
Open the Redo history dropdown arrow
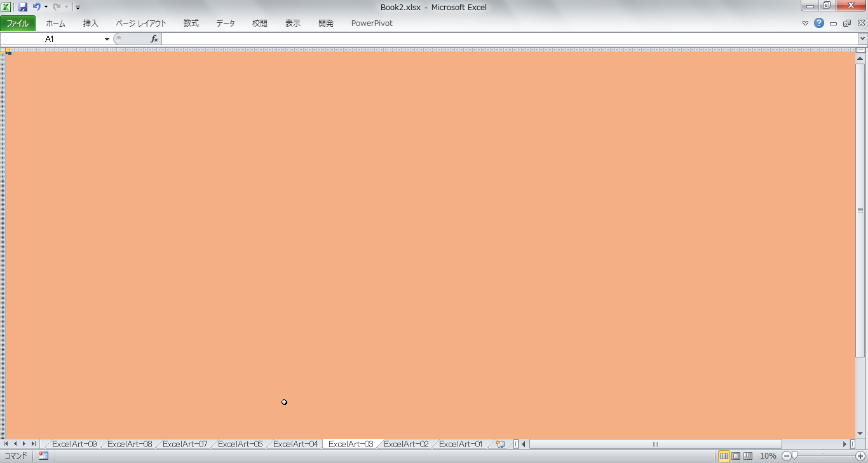(66, 7)
